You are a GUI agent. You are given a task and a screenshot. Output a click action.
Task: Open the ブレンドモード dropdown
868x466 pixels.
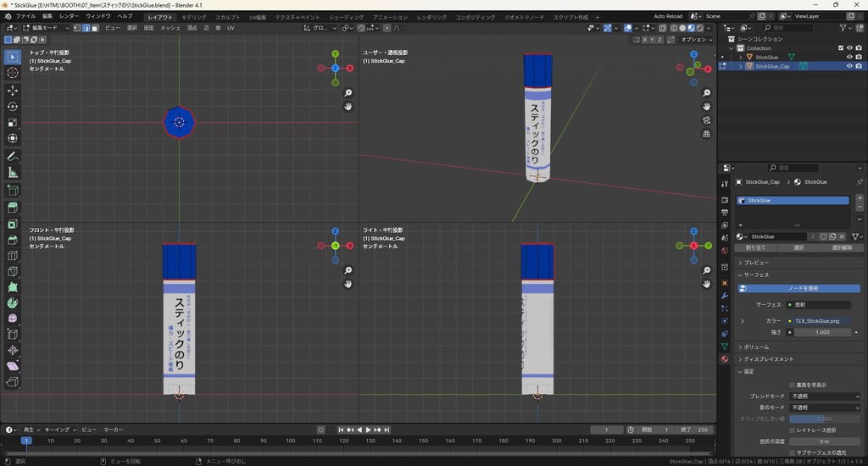coord(824,397)
